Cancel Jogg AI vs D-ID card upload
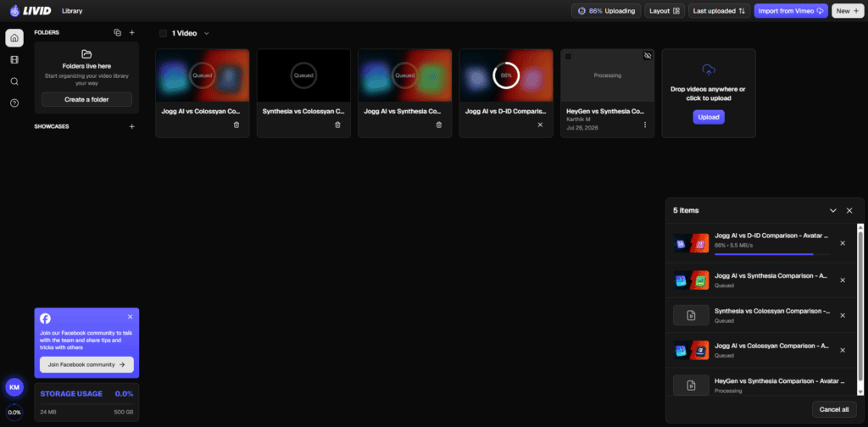This screenshot has height=427, width=868. tap(540, 125)
